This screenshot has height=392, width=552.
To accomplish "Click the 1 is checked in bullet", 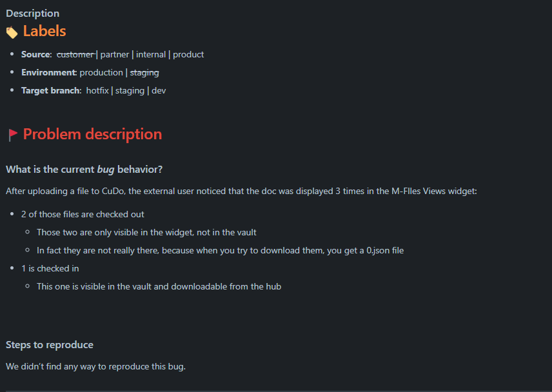I will tap(50, 268).
